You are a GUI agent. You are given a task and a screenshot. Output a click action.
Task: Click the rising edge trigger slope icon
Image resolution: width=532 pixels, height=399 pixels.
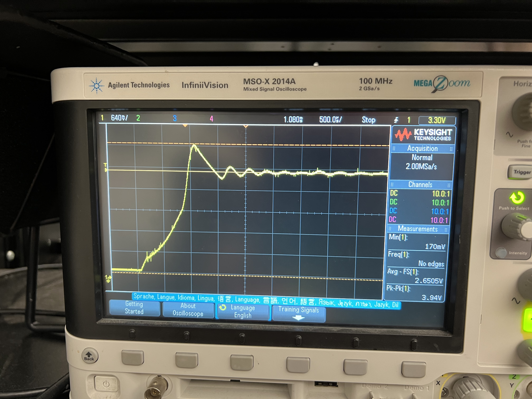[396, 120]
